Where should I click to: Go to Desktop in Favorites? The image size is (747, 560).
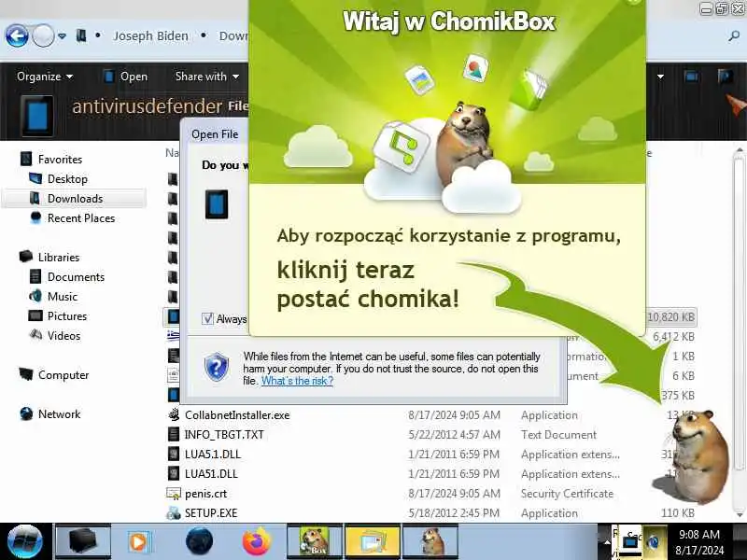[67, 179]
